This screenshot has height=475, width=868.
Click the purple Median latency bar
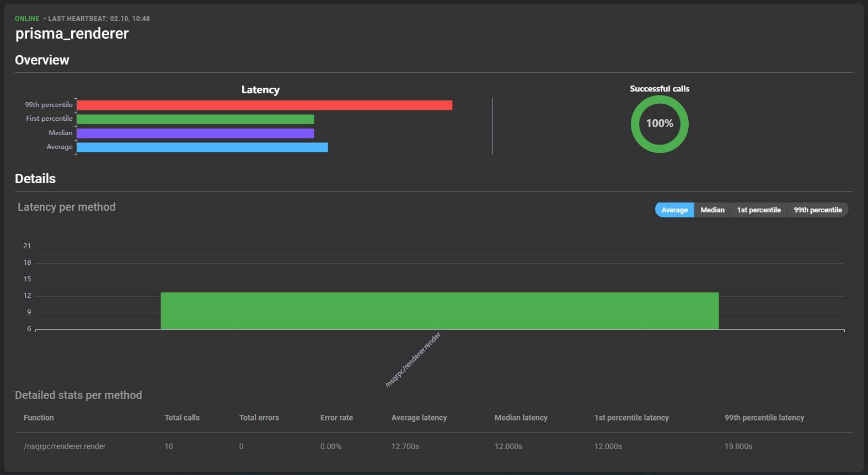click(195, 134)
